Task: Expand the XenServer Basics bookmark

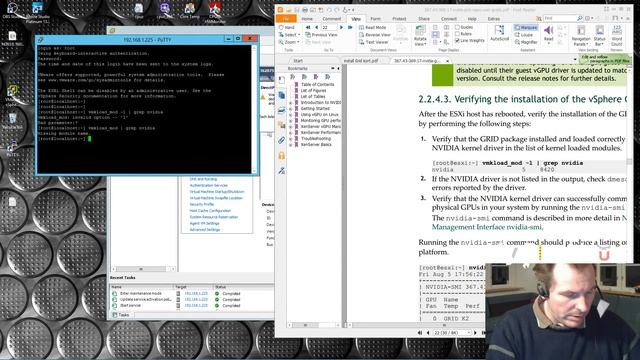Action: point(291,145)
